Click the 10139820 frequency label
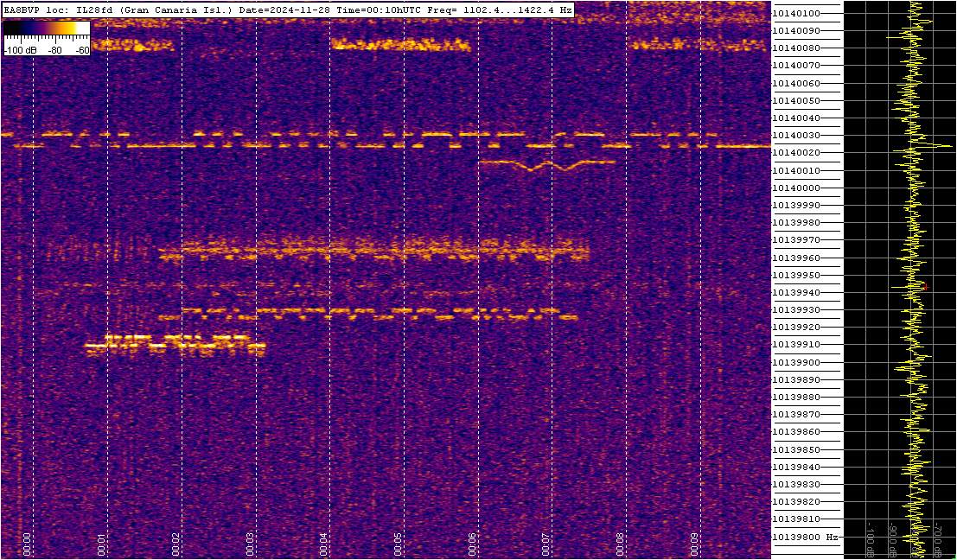Screen dimensions: 957x560 click(x=796, y=502)
